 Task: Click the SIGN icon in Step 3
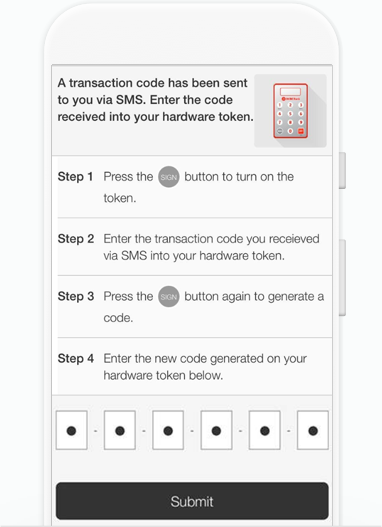(x=169, y=296)
